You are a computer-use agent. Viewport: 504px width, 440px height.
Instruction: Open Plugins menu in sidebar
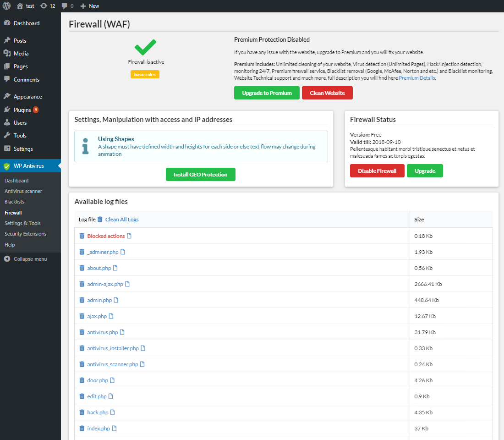point(22,110)
